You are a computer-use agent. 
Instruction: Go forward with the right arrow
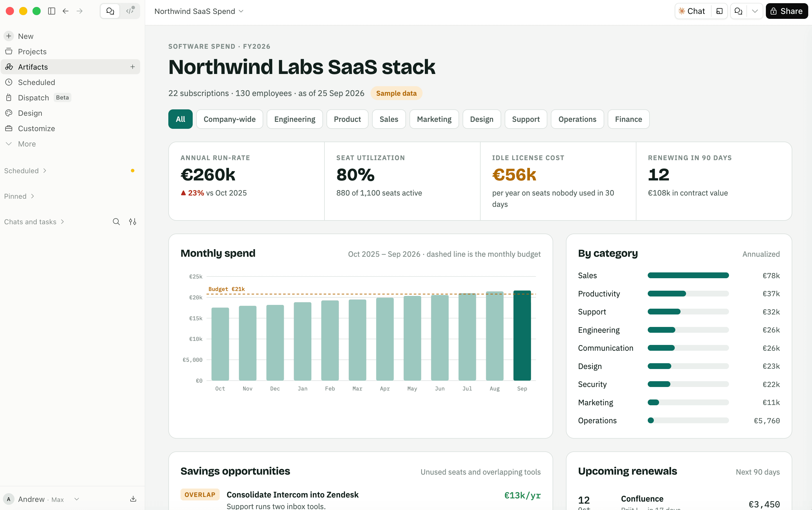click(x=80, y=11)
